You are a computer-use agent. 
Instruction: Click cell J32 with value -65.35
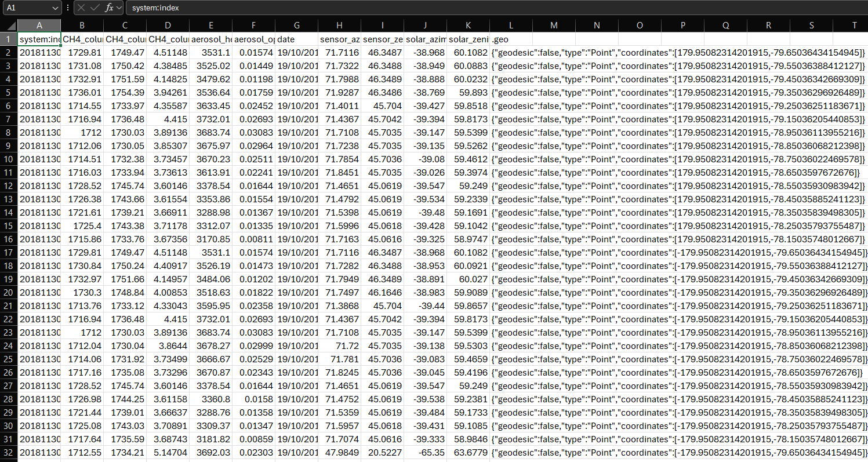pyautogui.click(x=425, y=452)
